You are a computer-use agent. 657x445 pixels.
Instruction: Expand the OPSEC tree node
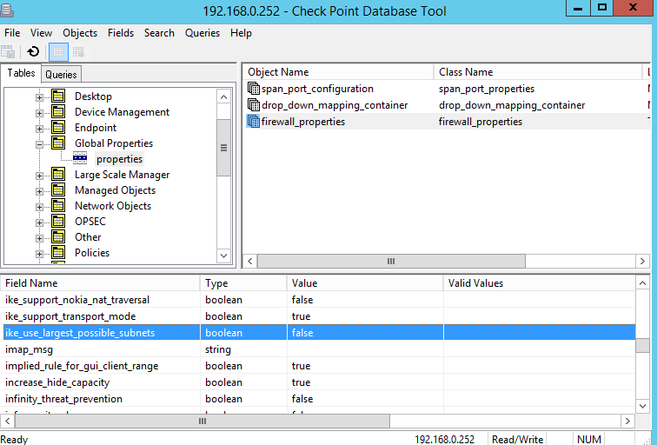point(40,222)
